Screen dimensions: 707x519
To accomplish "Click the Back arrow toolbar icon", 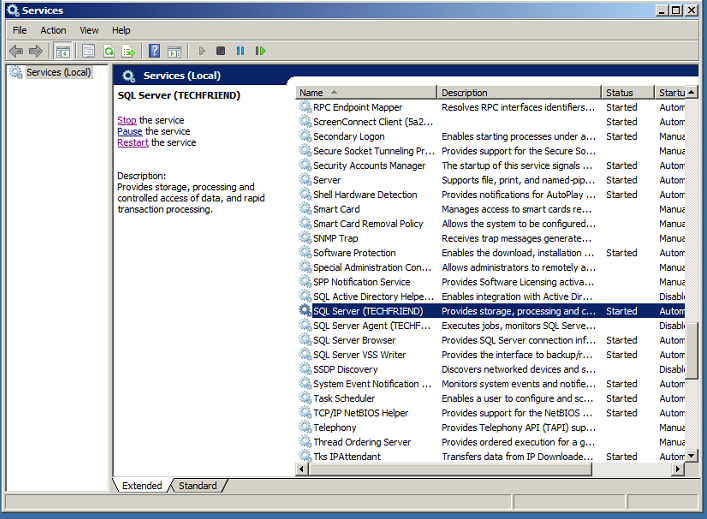I will [16, 51].
